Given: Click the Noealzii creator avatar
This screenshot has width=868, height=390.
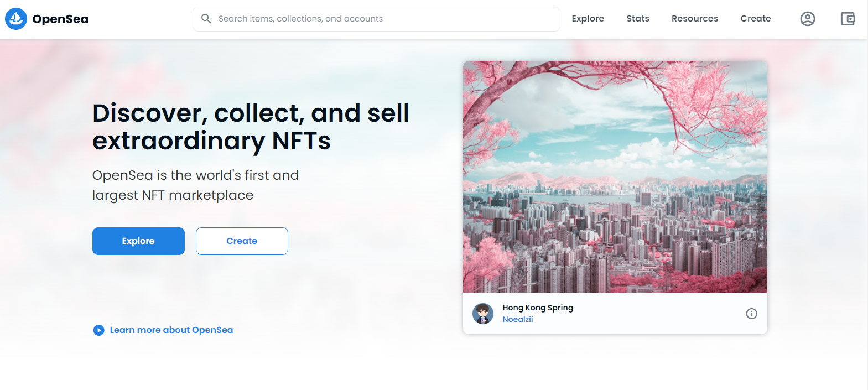Looking at the screenshot, I should [483, 314].
